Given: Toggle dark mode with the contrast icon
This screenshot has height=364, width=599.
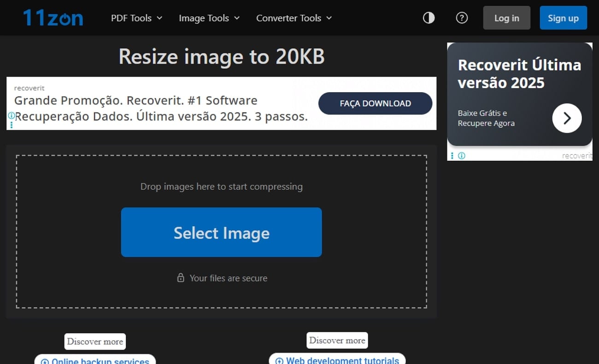Looking at the screenshot, I should (428, 18).
